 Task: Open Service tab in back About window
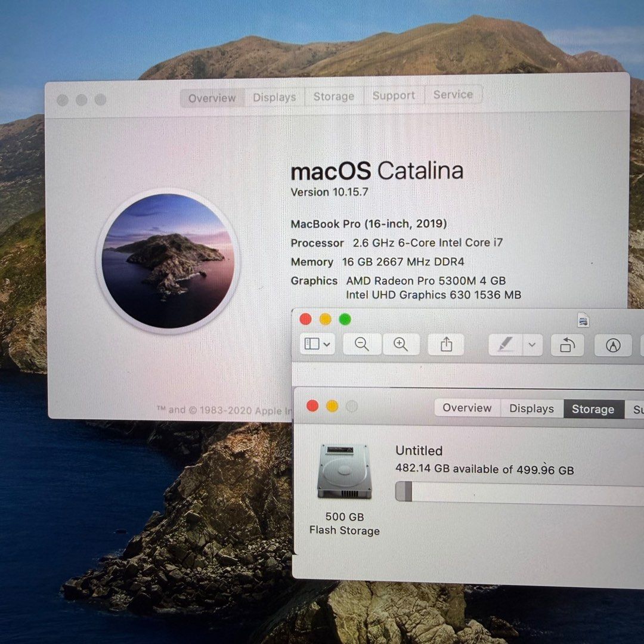[453, 94]
